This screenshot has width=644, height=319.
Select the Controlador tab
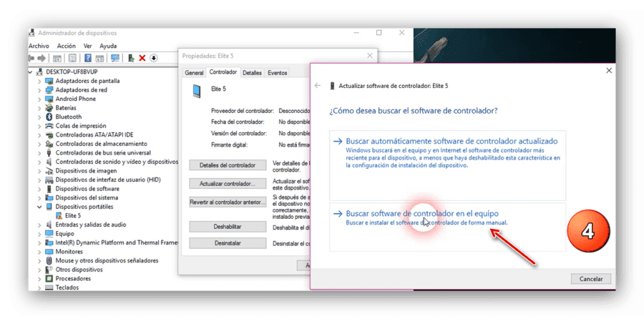[x=223, y=72]
